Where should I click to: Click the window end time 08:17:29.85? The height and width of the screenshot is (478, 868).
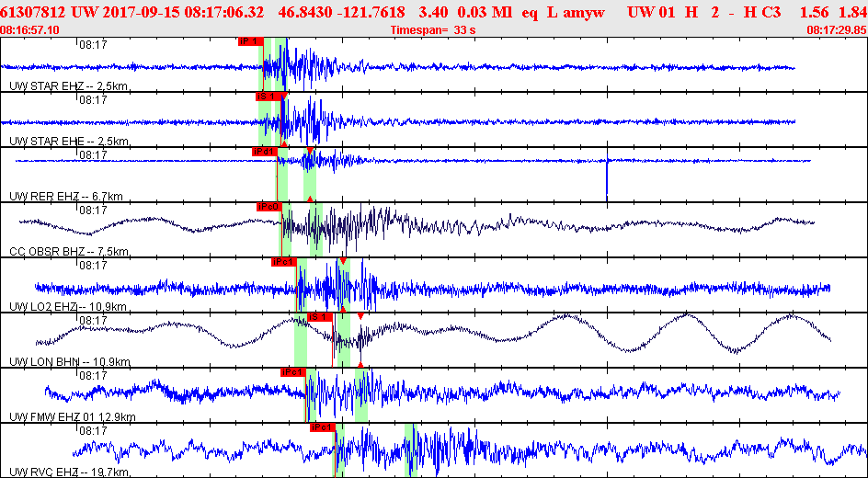[837, 29]
